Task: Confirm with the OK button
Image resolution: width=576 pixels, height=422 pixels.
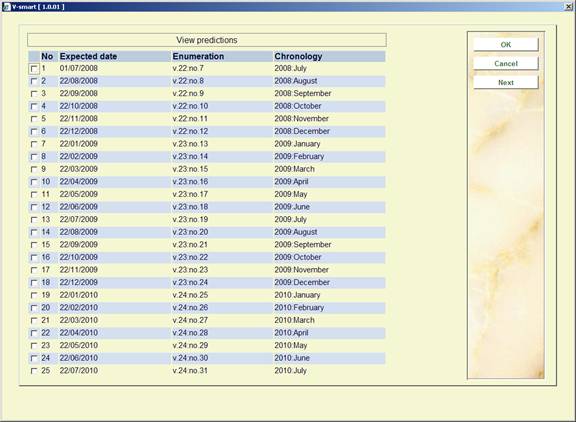Action: tap(505, 44)
